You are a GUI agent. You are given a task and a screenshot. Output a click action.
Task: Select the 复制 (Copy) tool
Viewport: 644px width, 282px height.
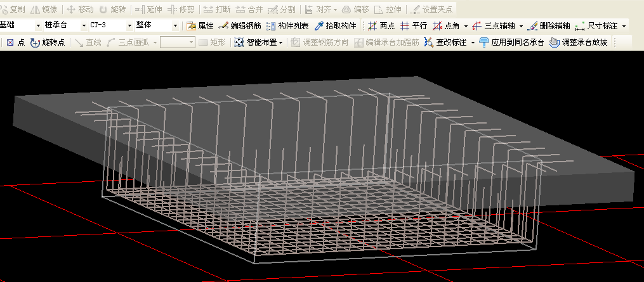click(13, 9)
